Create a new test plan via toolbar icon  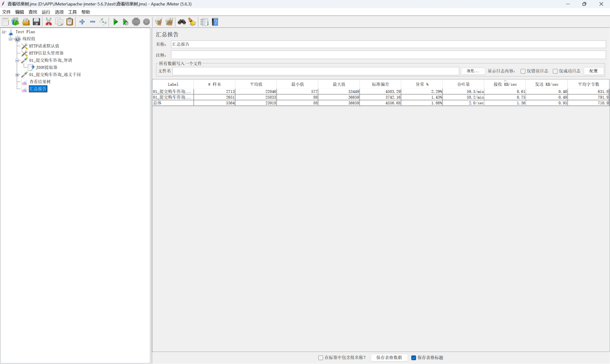pos(5,22)
